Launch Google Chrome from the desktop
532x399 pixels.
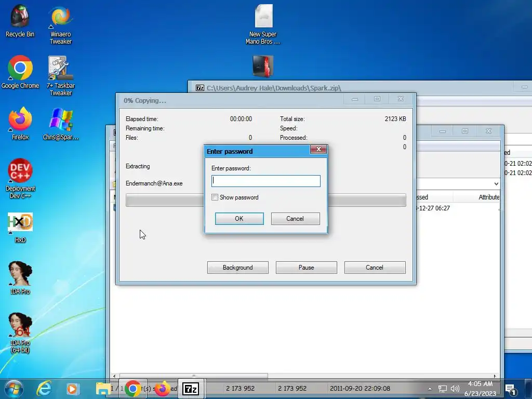coord(20,72)
